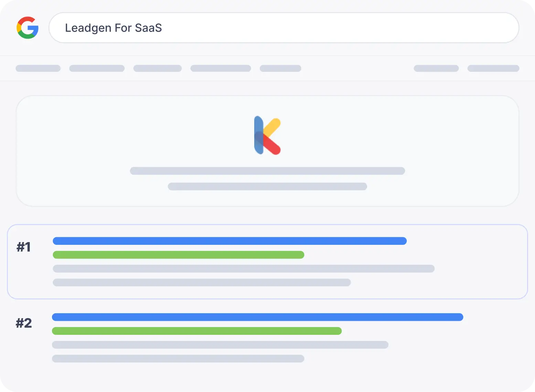The image size is (535, 392).
Task: Click the longer gray line below the K logo
Action: pos(267,171)
